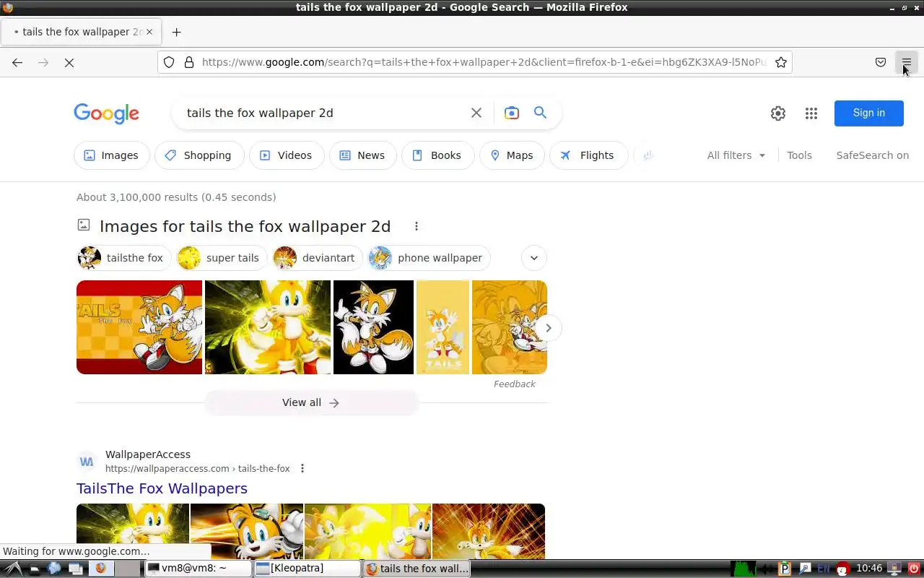Open the glowing green-yellow Tails thumbnail

tap(268, 327)
